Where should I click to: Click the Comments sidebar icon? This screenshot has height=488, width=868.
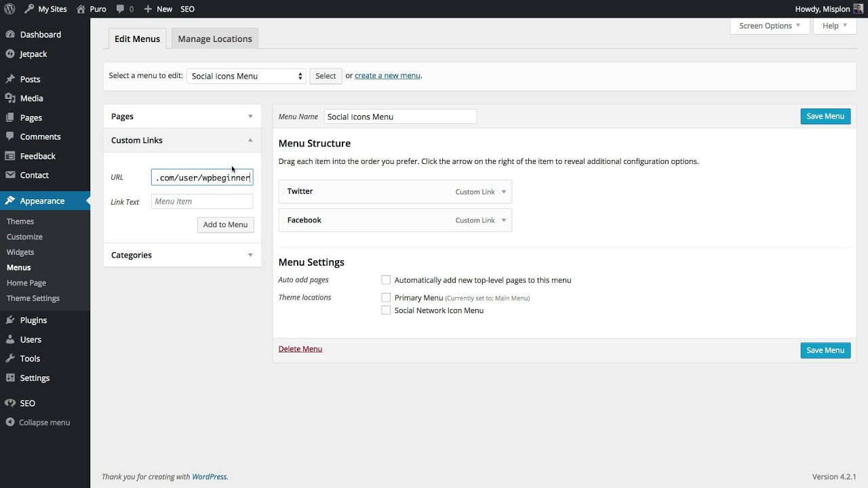[10, 137]
